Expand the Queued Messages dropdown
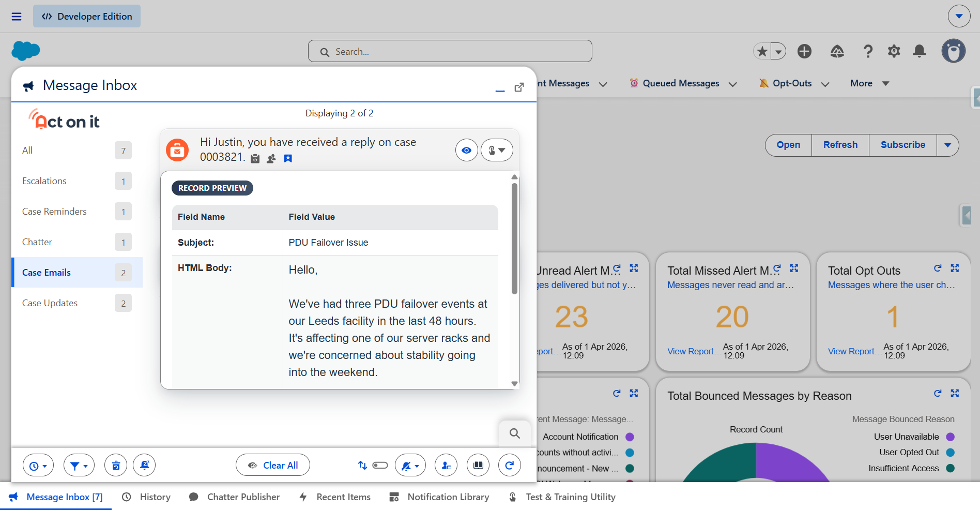This screenshot has height=510, width=980. 733,83
